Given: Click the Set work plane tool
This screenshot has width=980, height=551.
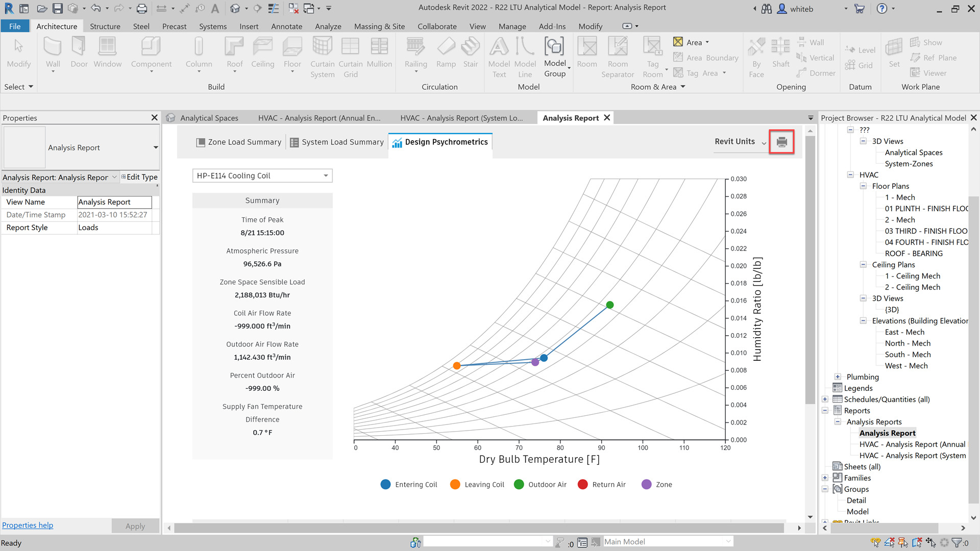Looking at the screenshot, I should pos(894,53).
